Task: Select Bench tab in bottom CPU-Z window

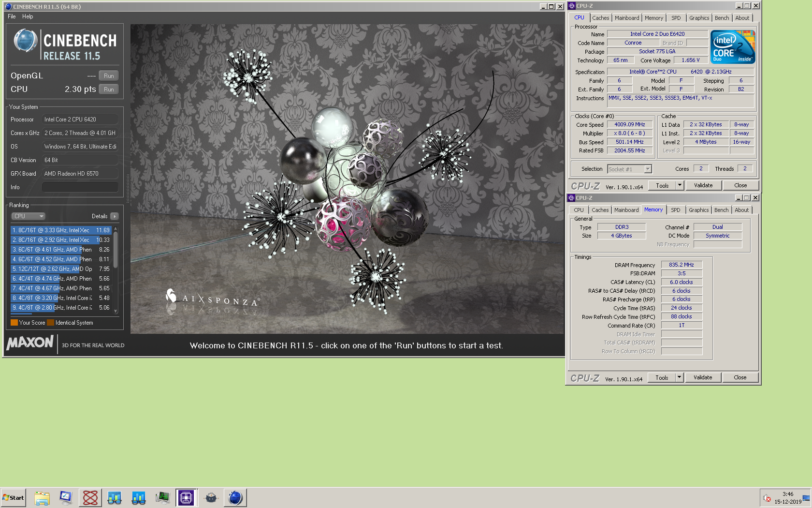Action: tap(722, 210)
